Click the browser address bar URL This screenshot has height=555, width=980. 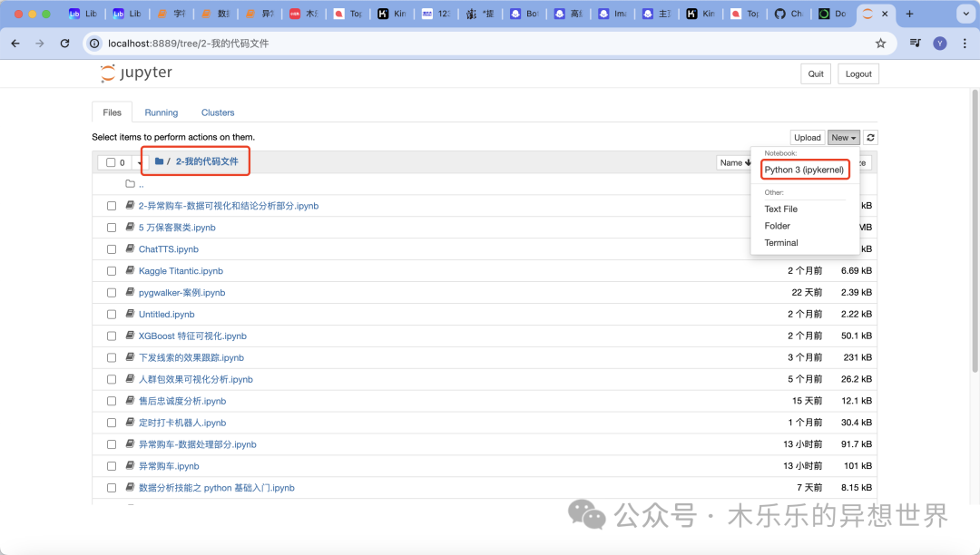(188, 44)
